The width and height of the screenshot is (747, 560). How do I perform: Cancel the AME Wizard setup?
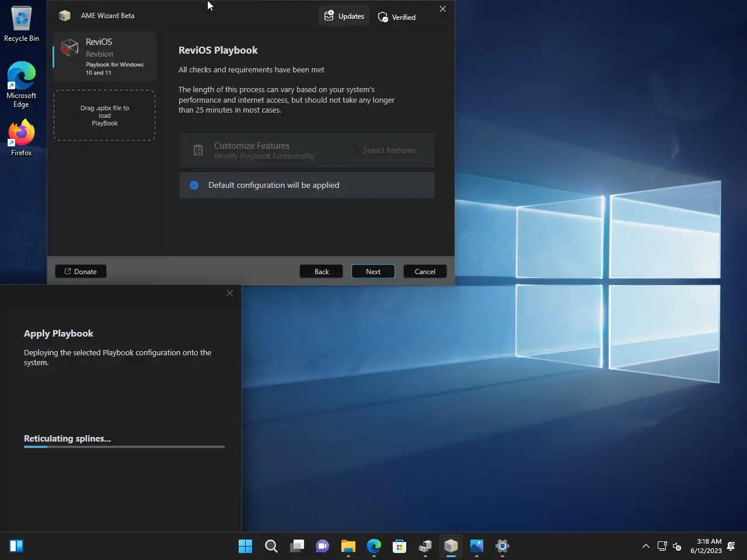pos(425,271)
